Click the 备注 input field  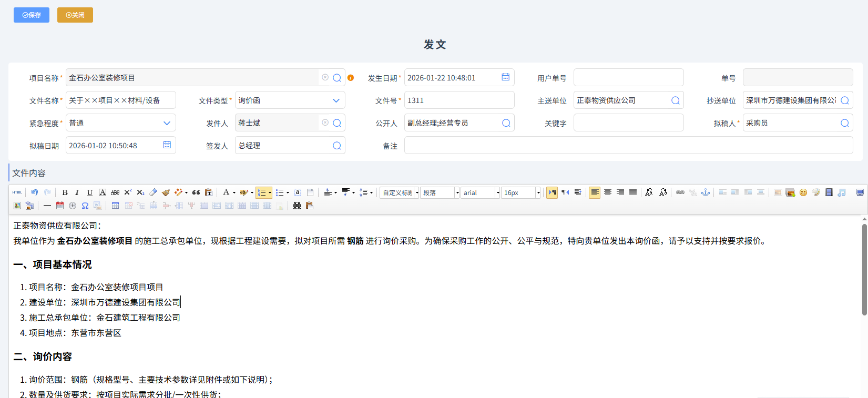tap(629, 146)
